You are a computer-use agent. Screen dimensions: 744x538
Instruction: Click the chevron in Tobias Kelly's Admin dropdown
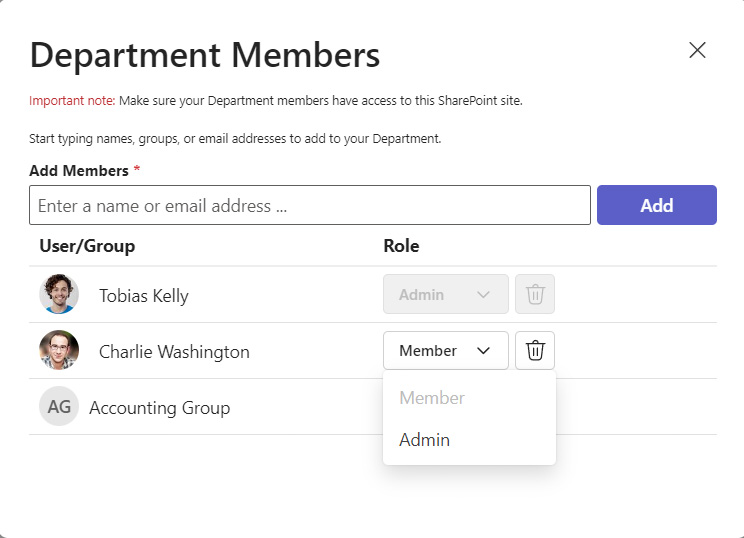(x=483, y=295)
